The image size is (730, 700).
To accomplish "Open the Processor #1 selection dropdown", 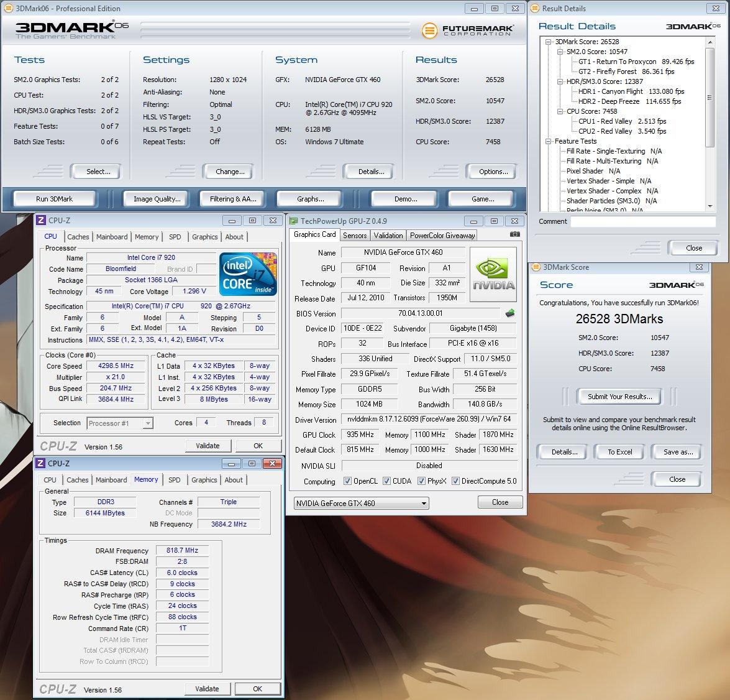I will 120,423.
